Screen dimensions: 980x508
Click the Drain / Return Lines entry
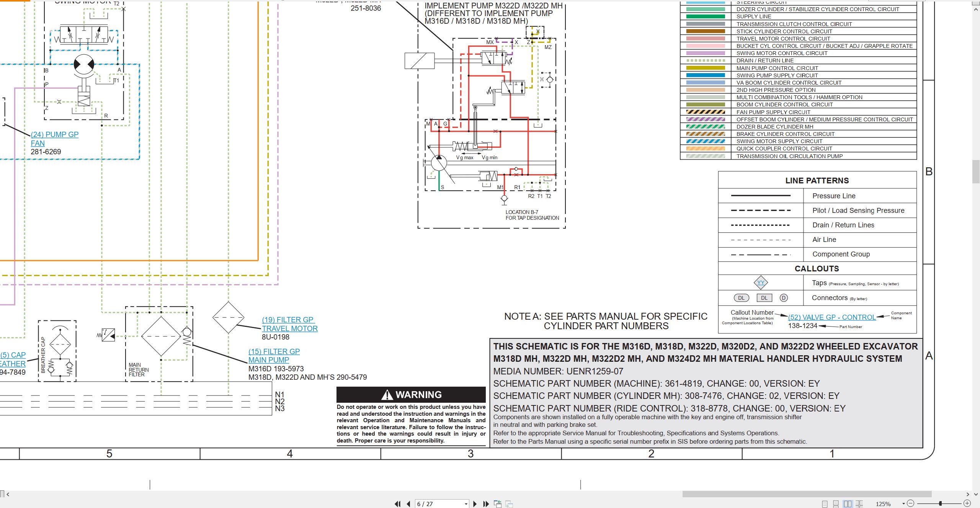click(843, 225)
